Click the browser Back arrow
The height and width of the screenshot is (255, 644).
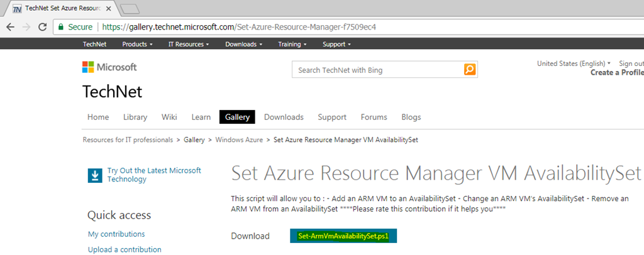[x=10, y=27]
